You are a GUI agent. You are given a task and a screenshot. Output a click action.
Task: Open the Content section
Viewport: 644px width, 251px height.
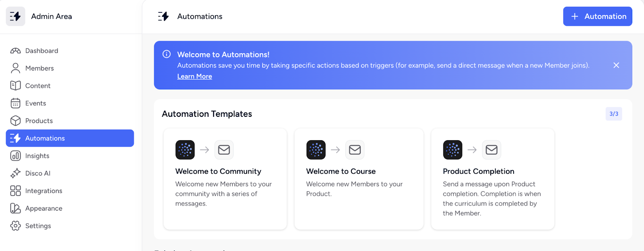coord(70,86)
